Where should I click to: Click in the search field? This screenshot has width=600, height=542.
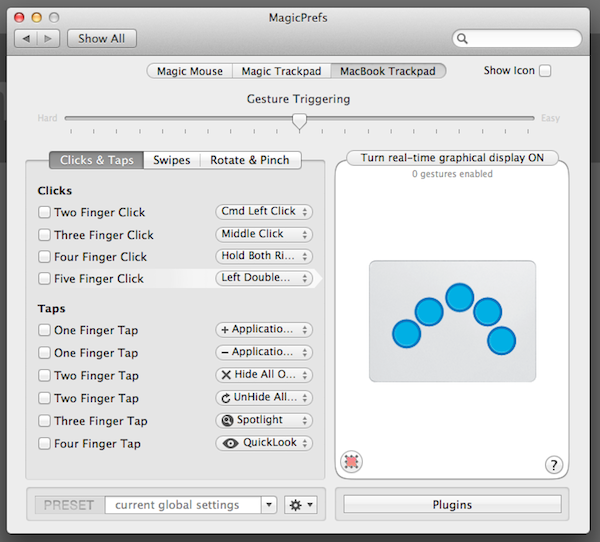click(x=517, y=39)
